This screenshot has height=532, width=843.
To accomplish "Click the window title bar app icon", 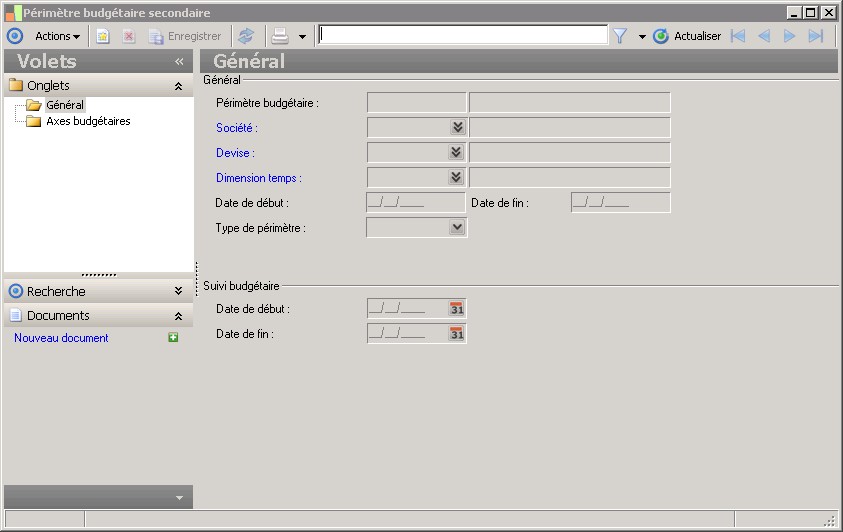I will pyautogui.click(x=13, y=12).
